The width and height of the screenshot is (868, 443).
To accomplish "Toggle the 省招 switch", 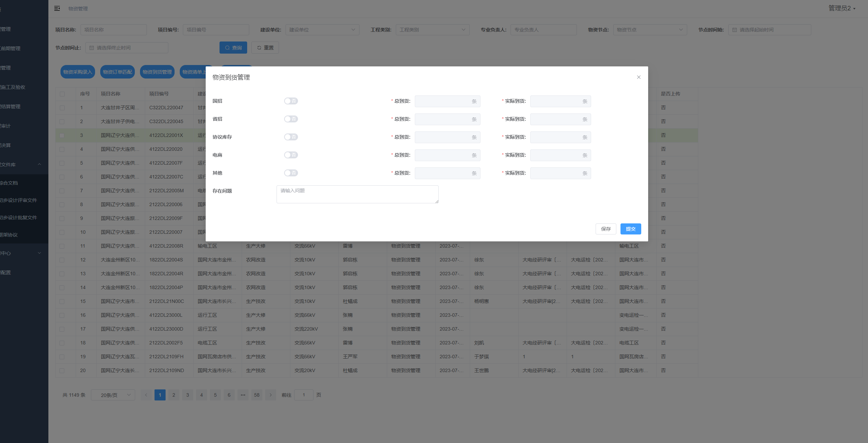I will point(291,119).
